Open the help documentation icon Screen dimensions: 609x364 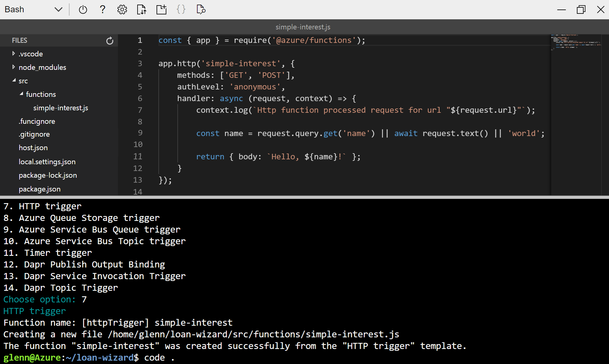(x=103, y=9)
